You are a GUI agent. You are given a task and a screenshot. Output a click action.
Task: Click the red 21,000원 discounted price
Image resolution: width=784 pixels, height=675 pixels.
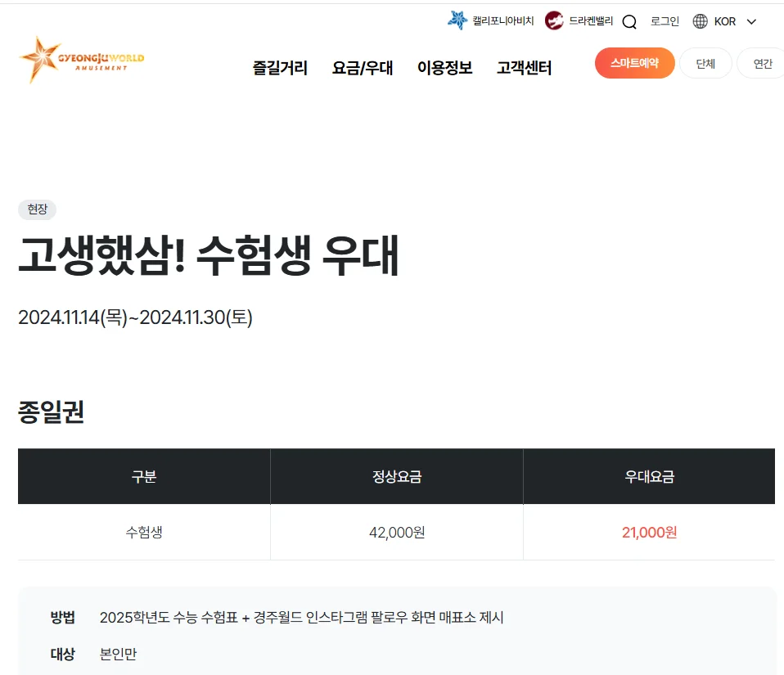click(x=649, y=532)
